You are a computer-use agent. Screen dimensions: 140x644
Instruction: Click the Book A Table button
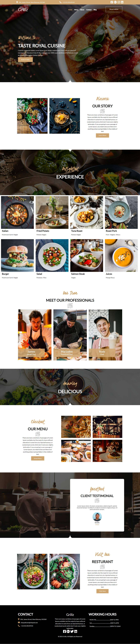(25, 60)
